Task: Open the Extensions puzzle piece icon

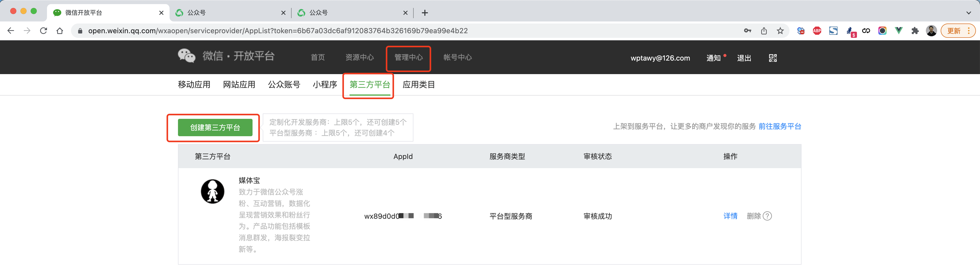Action: coord(915,31)
